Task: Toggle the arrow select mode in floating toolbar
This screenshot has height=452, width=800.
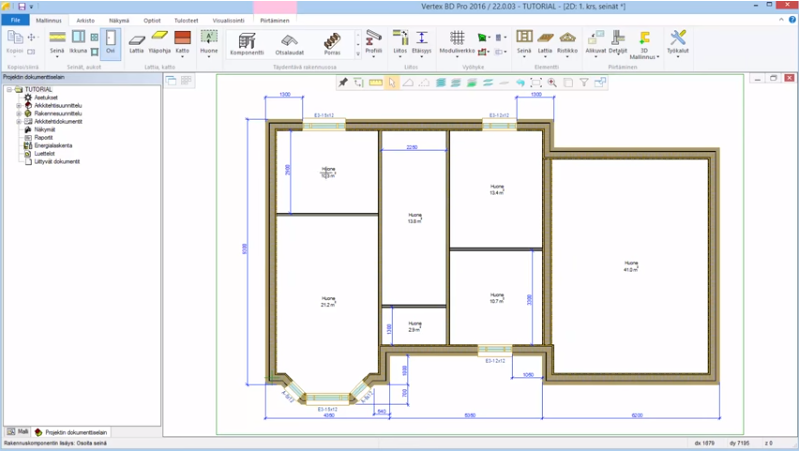Action: (392, 83)
